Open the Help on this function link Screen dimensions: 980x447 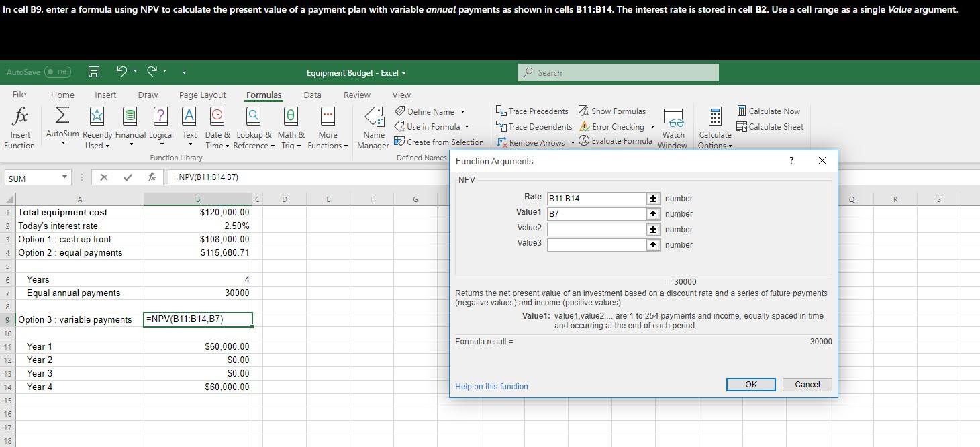(x=491, y=387)
